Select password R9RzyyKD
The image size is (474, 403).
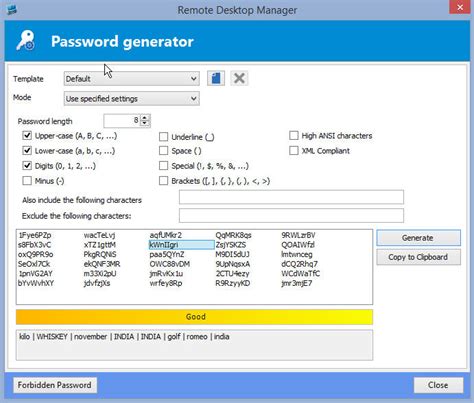[x=233, y=284]
